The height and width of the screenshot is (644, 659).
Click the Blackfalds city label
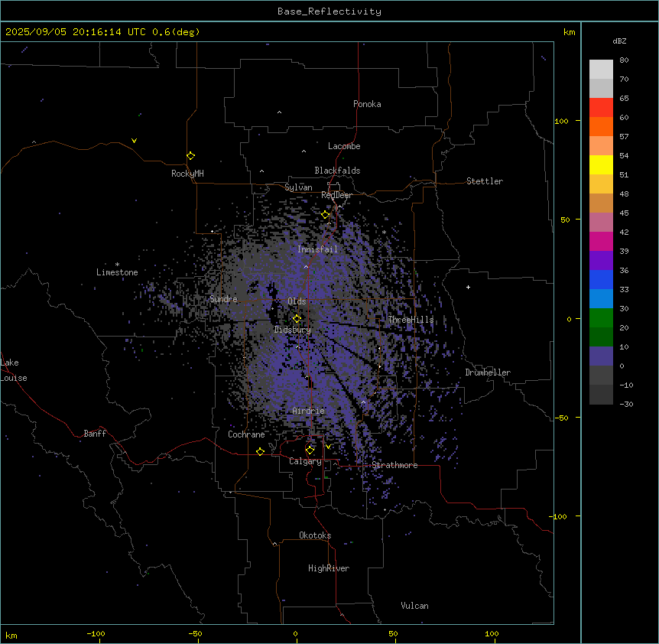coord(337,171)
